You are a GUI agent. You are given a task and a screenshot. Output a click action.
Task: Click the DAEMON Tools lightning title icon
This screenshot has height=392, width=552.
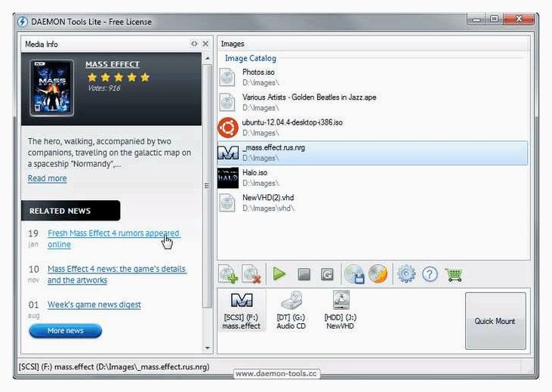tap(23, 21)
